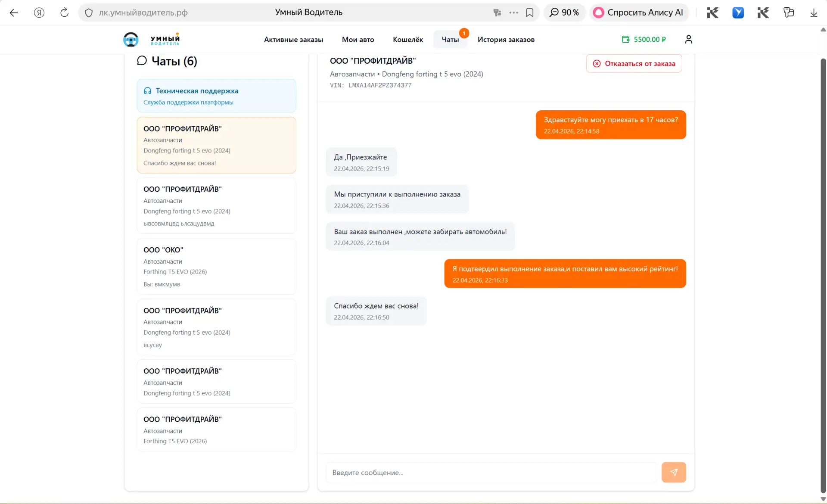
Task: Open the Техническая поддержка chat
Action: pos(217,96)
